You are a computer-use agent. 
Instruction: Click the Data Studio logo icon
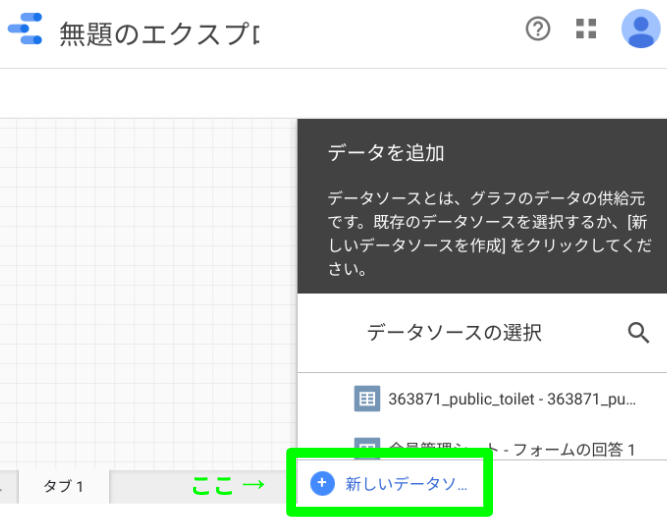point(25,29)
